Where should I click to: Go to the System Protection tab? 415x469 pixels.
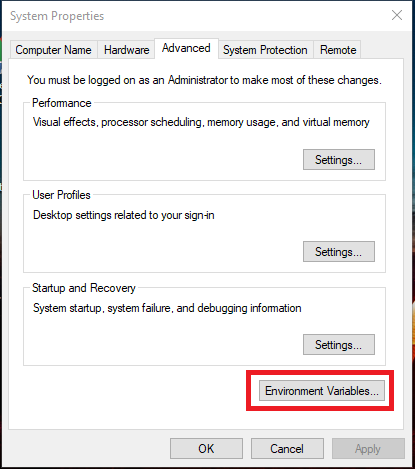click(265, 50)
